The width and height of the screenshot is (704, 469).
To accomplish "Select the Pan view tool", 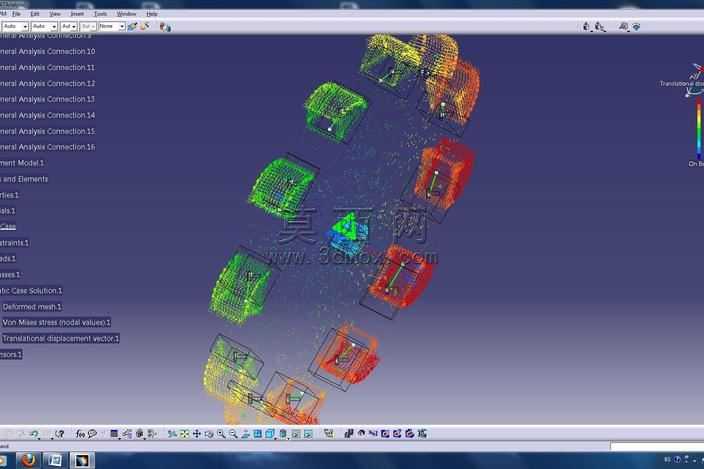I will click(x=197, y=434).
